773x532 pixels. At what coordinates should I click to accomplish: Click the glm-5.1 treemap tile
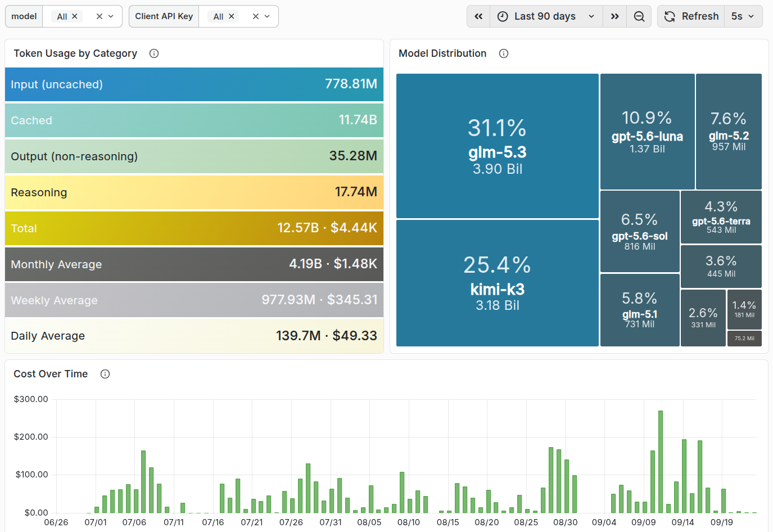pos(640,310)
